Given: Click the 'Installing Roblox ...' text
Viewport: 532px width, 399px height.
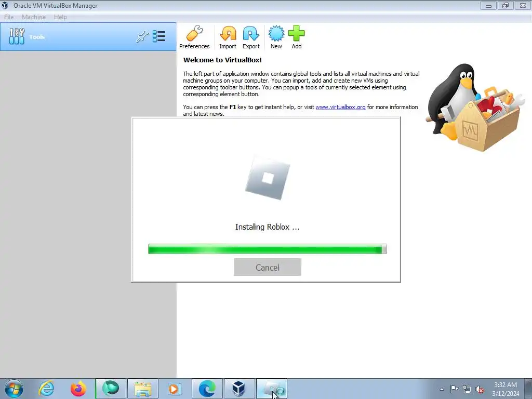Looking at the screenshot, I should [x=268, y=227].
